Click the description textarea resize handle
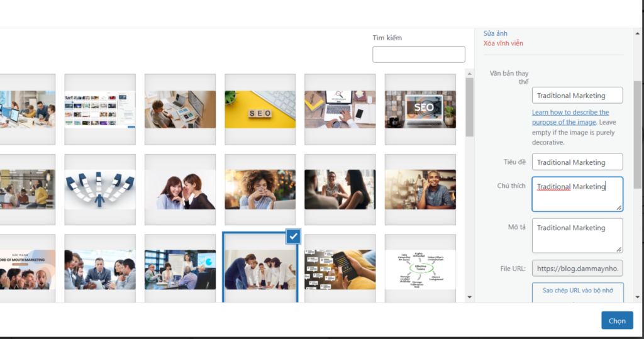The width and height of the screenshot is (644, 339). (x=619, y=249)
